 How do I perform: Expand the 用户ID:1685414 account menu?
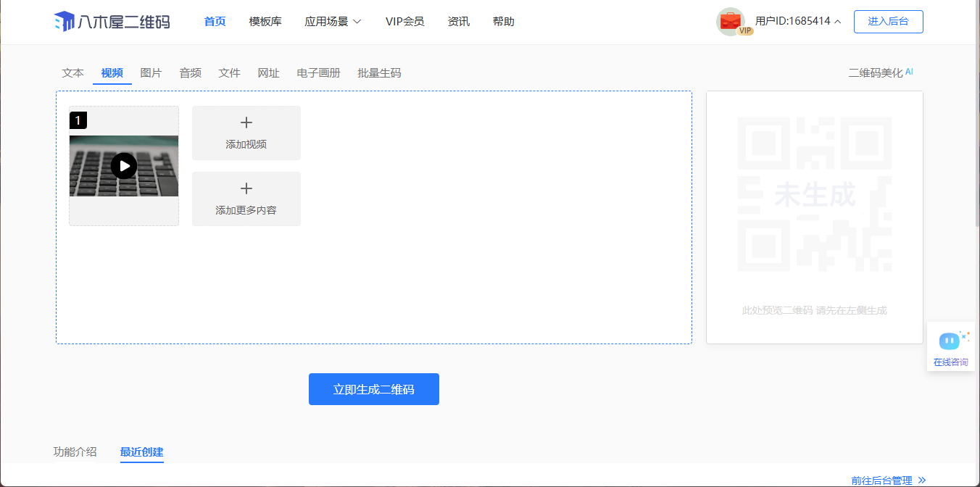[x=798, y=22]
